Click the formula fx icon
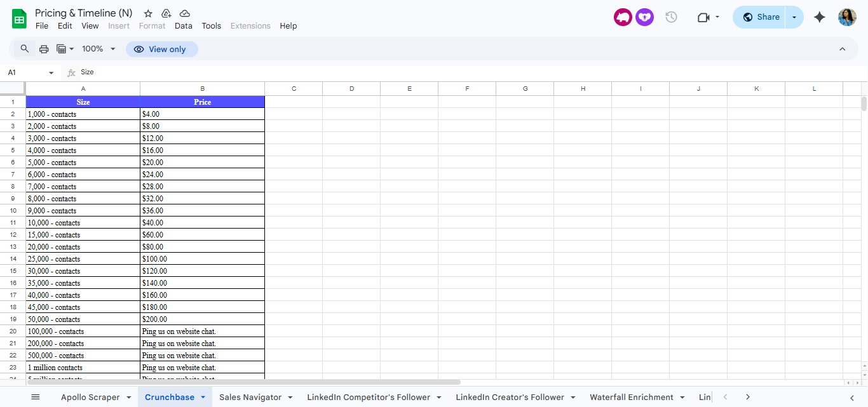The width and height of the screenshot is (868, 407). tap(71, 72)
